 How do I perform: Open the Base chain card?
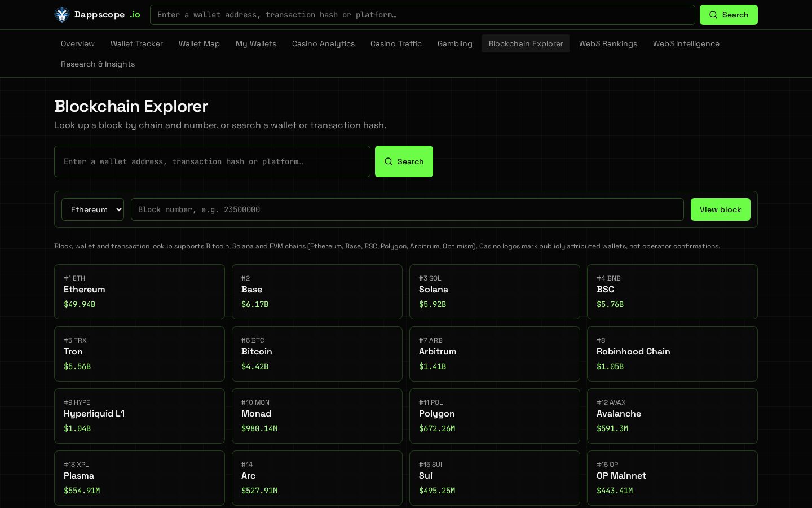(x=317, y=292)
